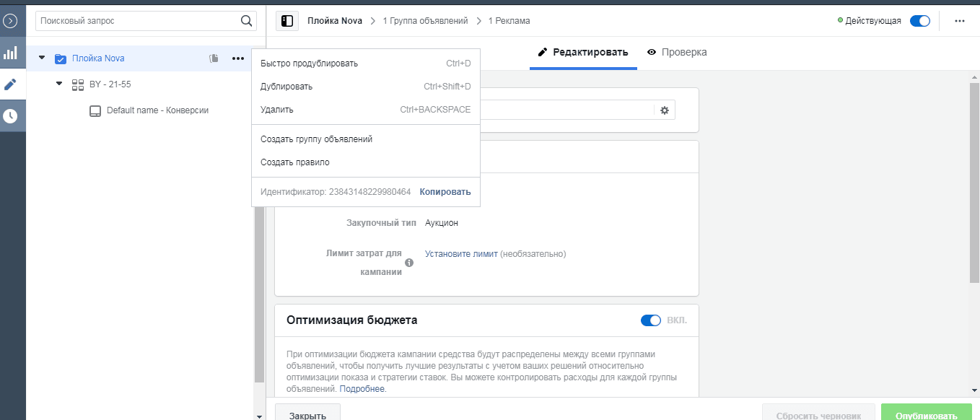Toggle the Действующая campaign status switch
This screenshot has height=420, width=980.
point(920,21)
